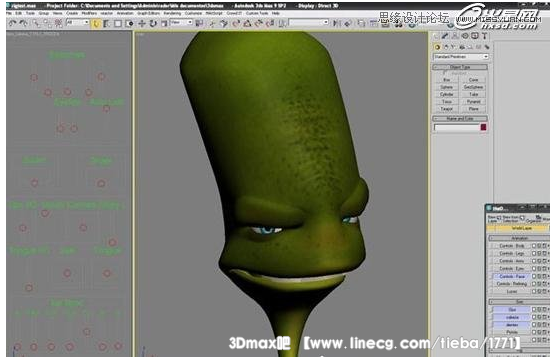Click the object color swatch

[x=483, y=127]
